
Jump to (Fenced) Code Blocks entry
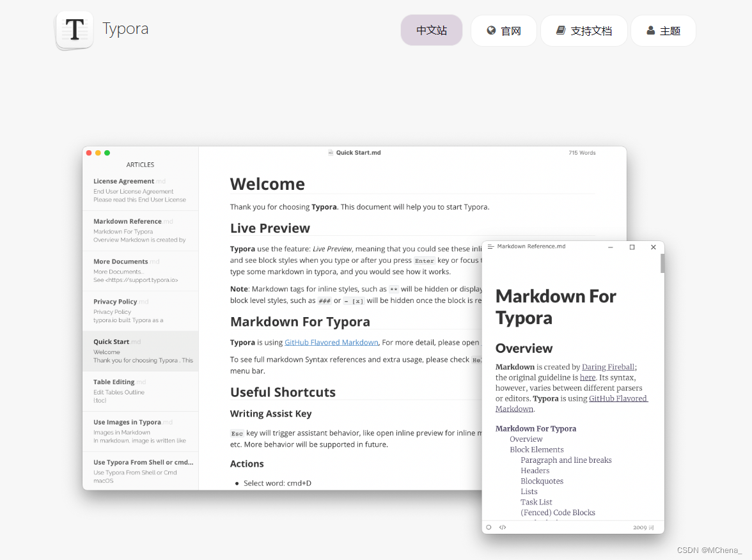click(558, 513)
